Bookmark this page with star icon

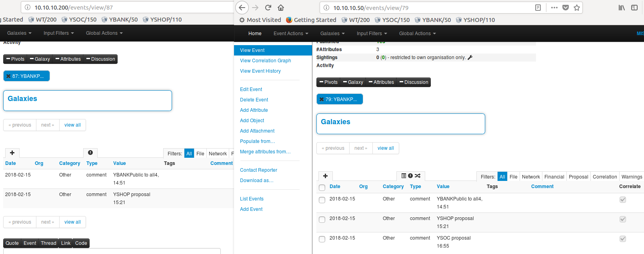tap(576, 8)
